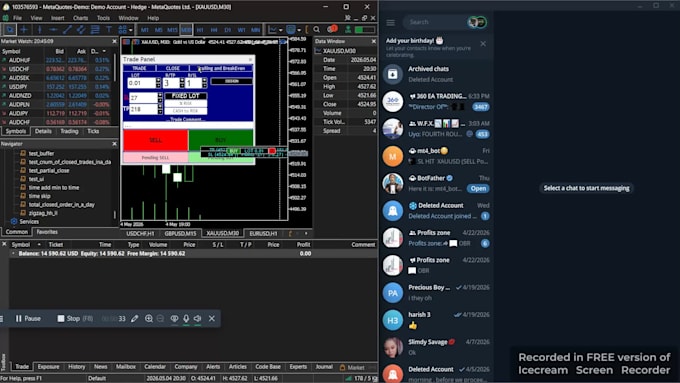
Task: Select the crosshair tool
Action: [x=24, y=29]
